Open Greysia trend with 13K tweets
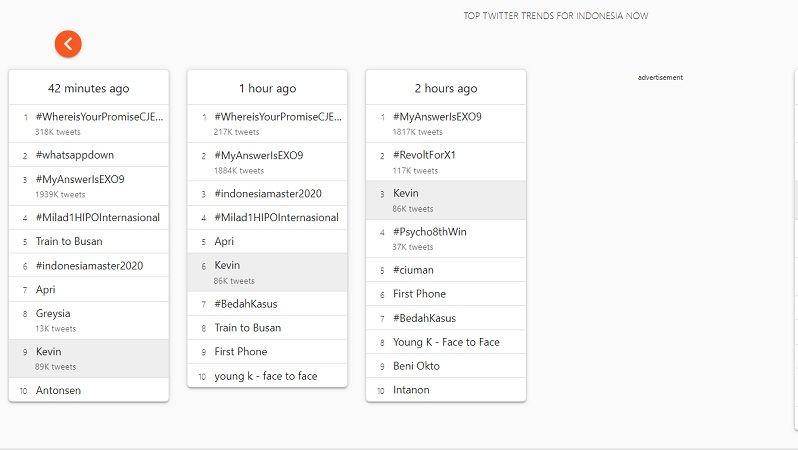Image resolution: width=798 pixels, height=450 pixels. point(89,320)
